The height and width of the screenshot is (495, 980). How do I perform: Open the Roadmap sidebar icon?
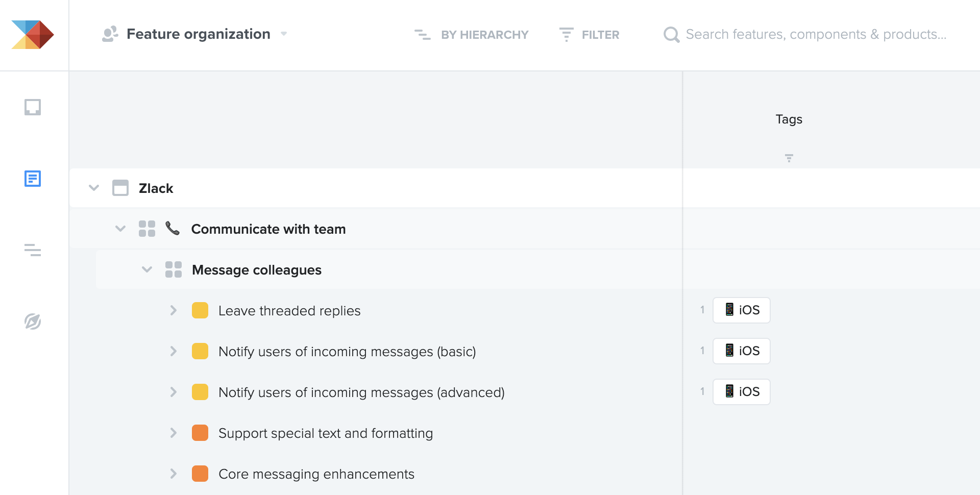(x=33, y=250)
